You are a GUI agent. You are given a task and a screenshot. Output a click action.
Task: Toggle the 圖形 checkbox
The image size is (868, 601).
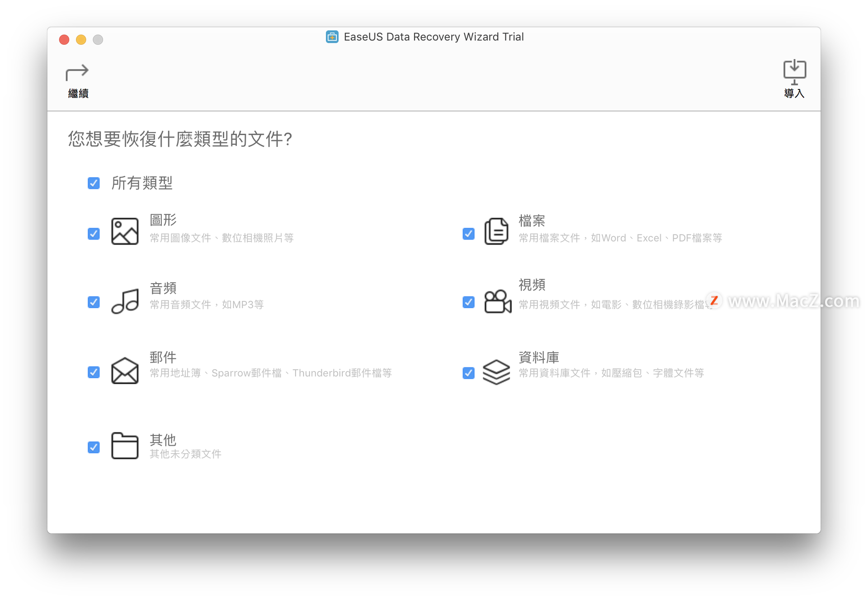94,234
